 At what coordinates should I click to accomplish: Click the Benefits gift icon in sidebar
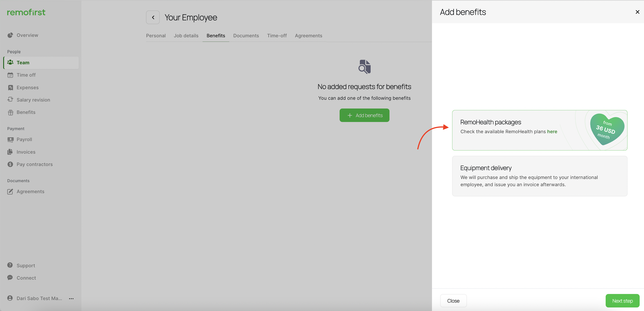point(10,112)
